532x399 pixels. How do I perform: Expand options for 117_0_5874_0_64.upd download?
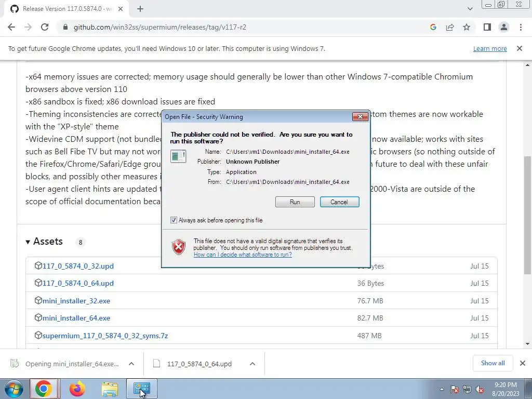252,364
